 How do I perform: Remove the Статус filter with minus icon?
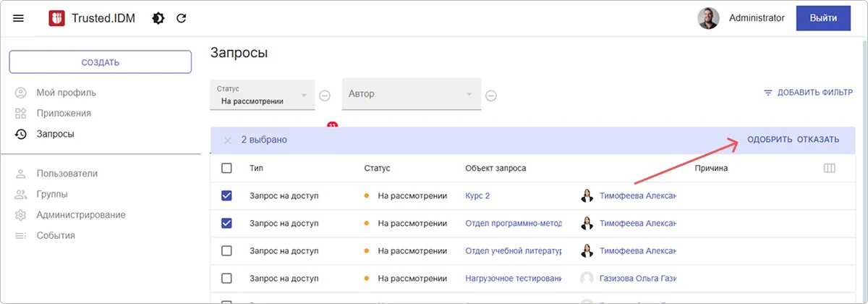tap(325, 95)
